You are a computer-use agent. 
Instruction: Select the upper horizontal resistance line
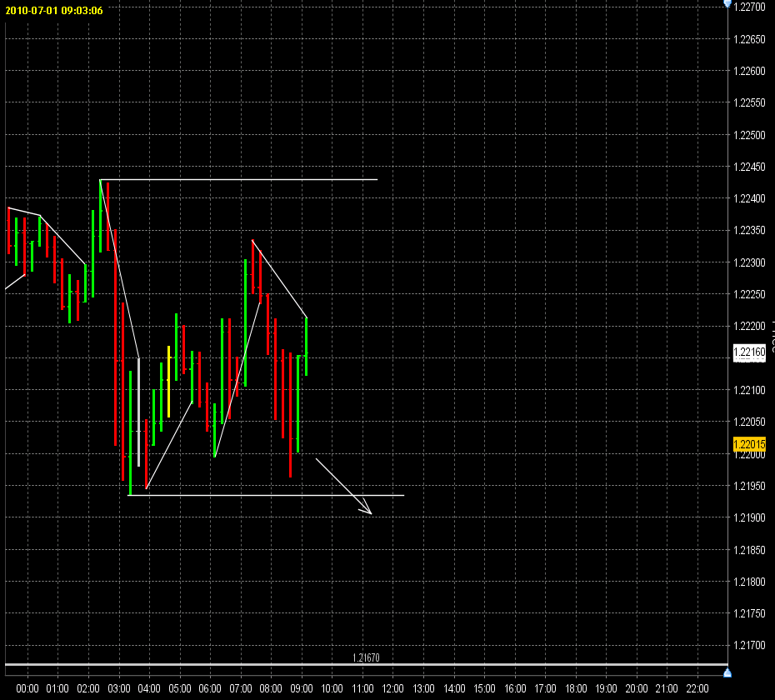coord(238,179)
